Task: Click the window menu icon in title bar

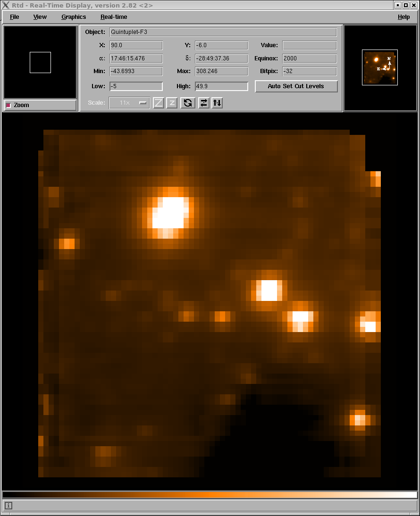Action: coord(6,5)
